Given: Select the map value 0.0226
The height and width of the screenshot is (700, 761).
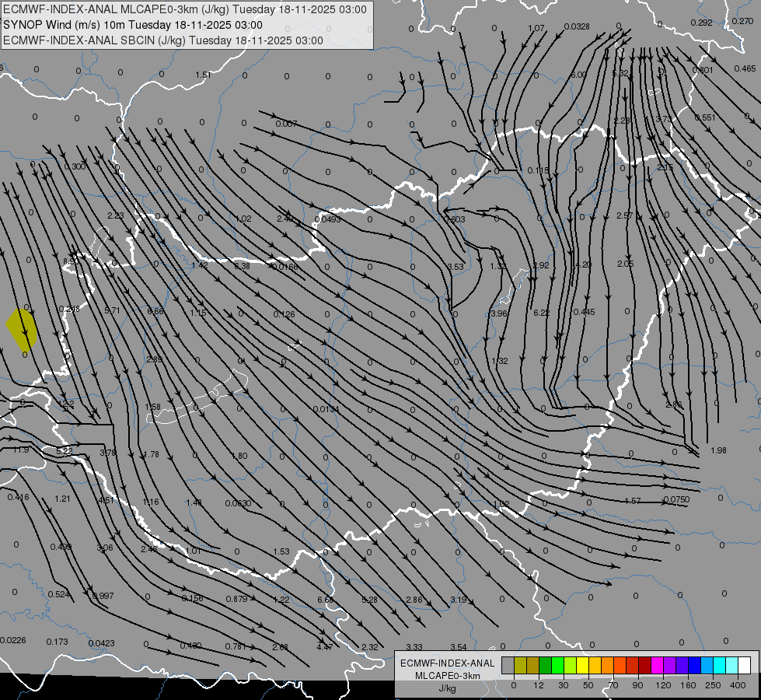Looking at the screenshot, I should pos(13,640).
